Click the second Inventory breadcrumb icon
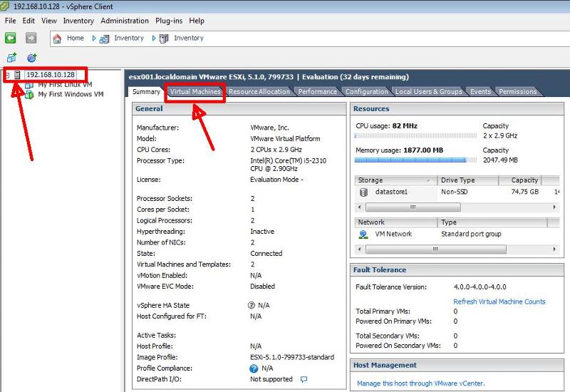 (164, 38)
